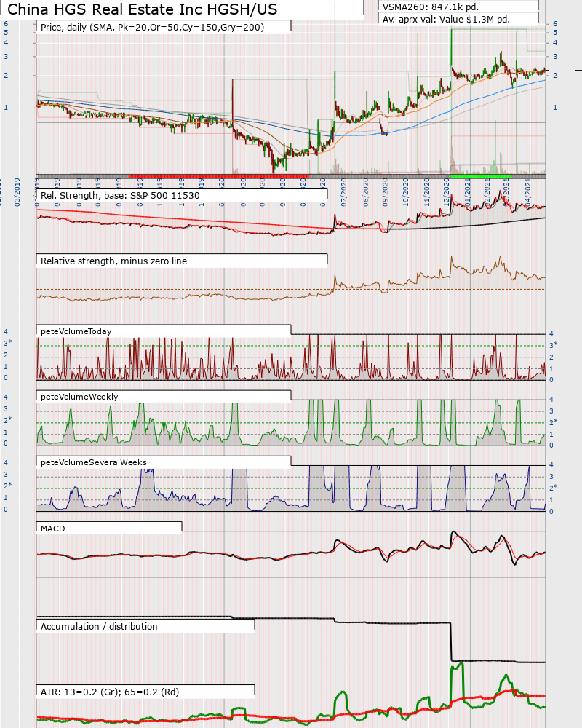Click the 03/2019 date label at left edge
Image resolution: width=582 pixels, height=728 pixels.
tap(17, 192)
